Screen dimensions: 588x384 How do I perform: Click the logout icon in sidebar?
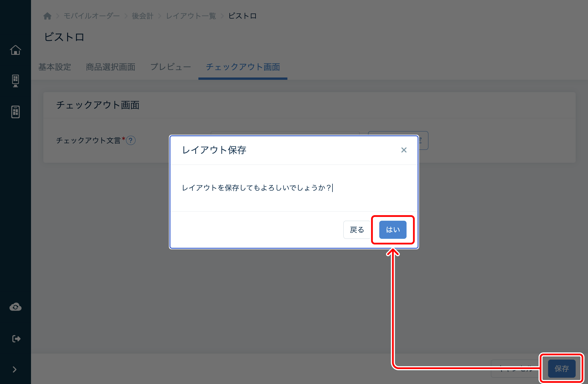point(16,339)
